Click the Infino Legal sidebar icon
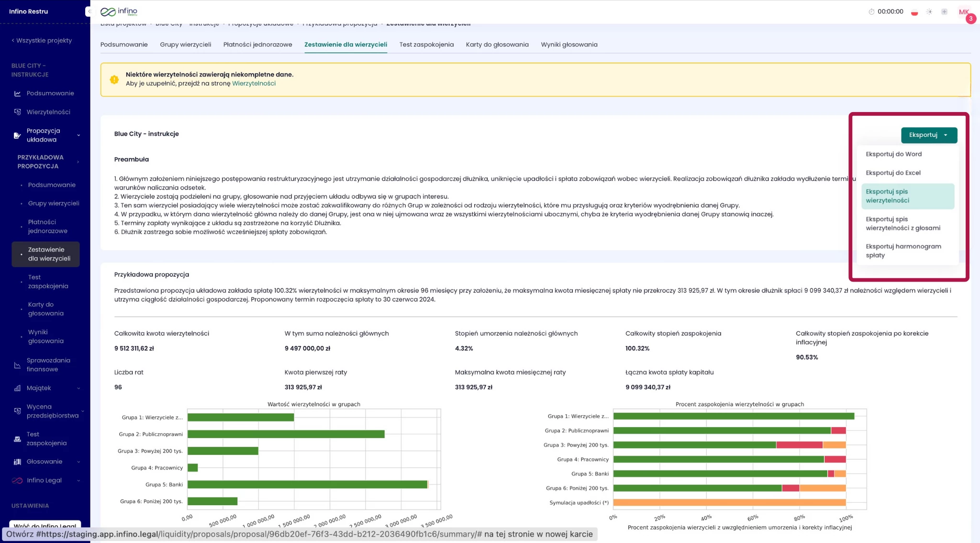Image resolution: width=980 pixels, height=543 pixels. tap(18, 480)
